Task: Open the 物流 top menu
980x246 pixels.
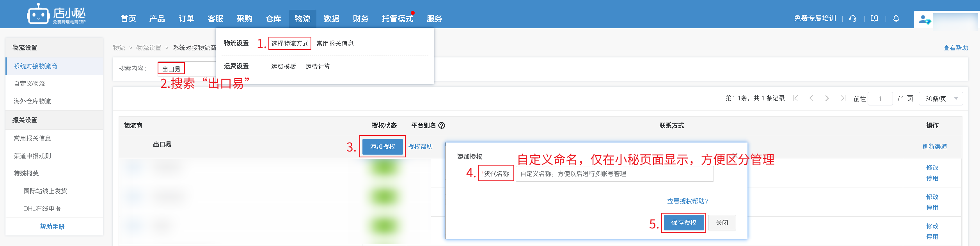Action: click(302, 19)
